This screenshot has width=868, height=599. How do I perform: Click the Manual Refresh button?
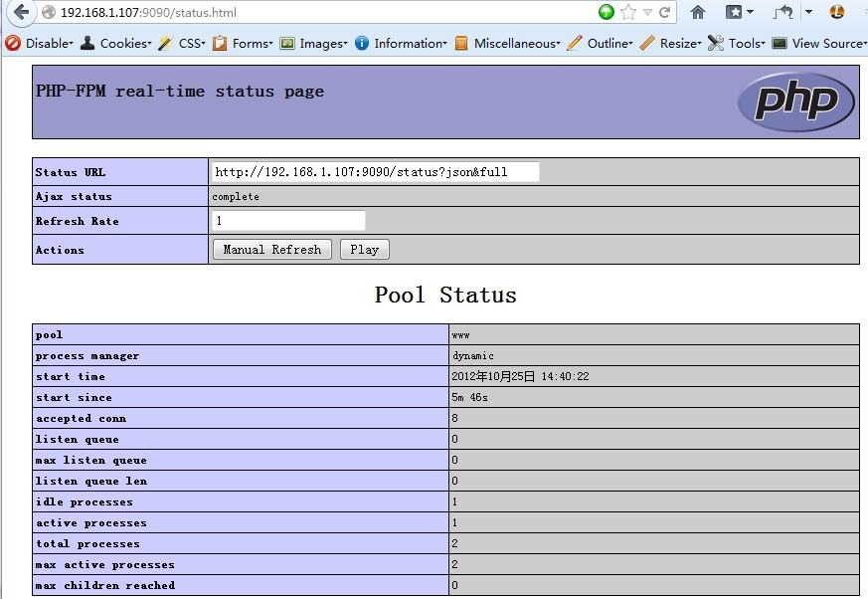[271, 250]
